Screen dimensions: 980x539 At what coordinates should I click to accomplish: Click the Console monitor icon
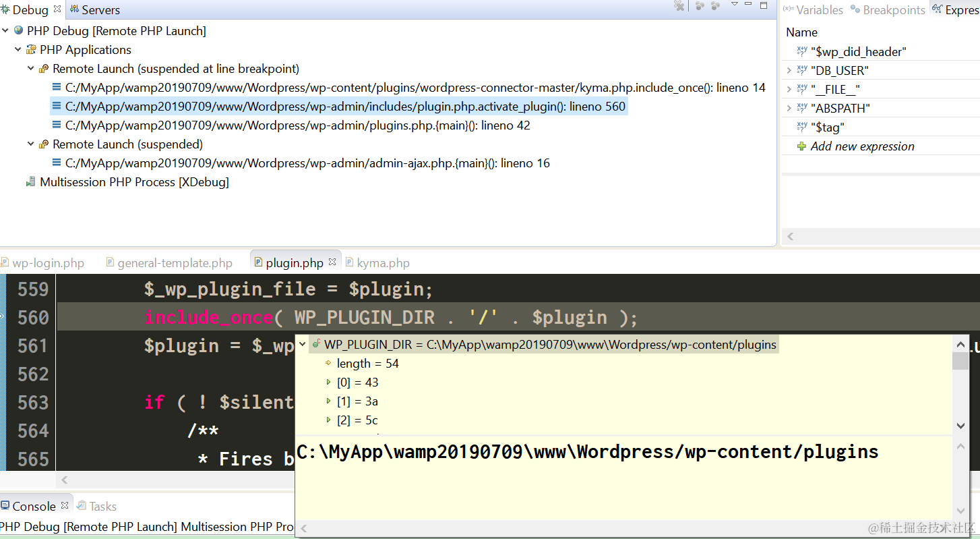point(5,505)
